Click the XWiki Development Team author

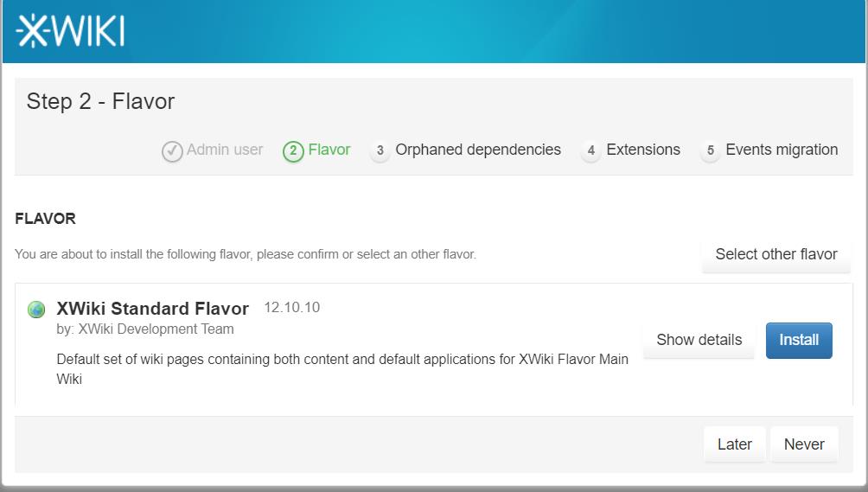[156, 329]
